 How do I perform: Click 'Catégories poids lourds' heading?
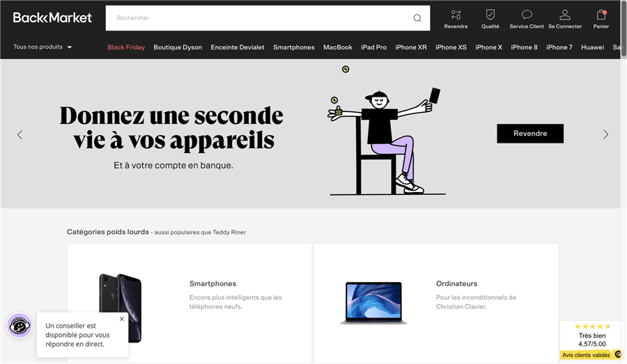coord(107,232)
